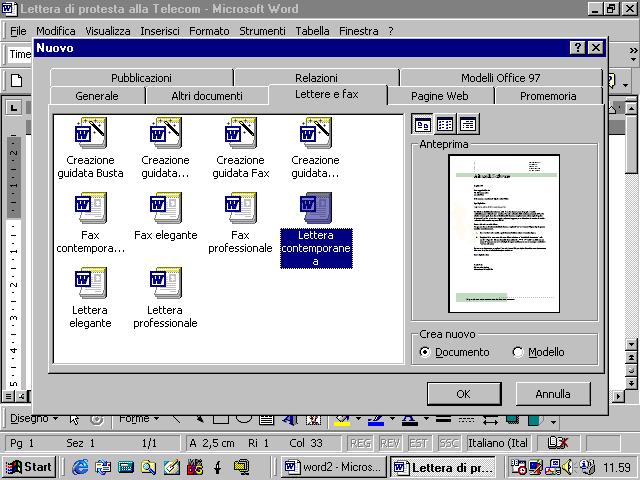This screenshot has height=480, width=640.
Task: Switch to details view
Action: 468,124
